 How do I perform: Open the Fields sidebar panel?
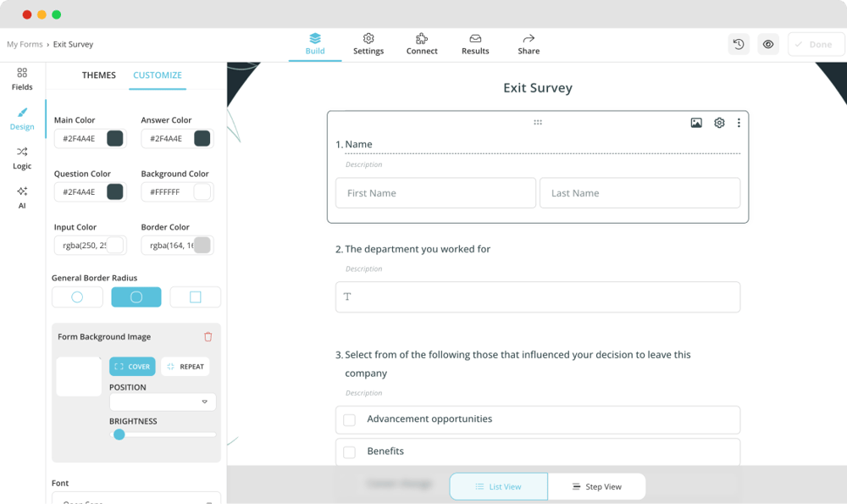tap(22, 79)
